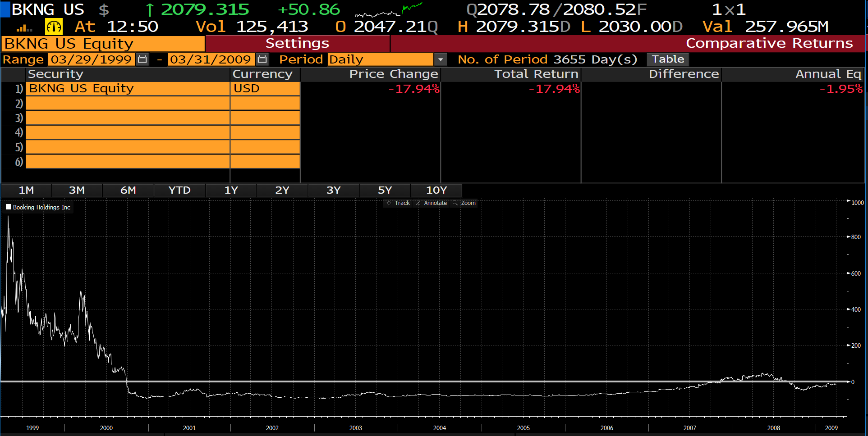Image resolution: width=868 pixels, height=436 pixels.
Task: Click the volume bars signal icon
Action: pyautogui.click(x=24, y=28)
